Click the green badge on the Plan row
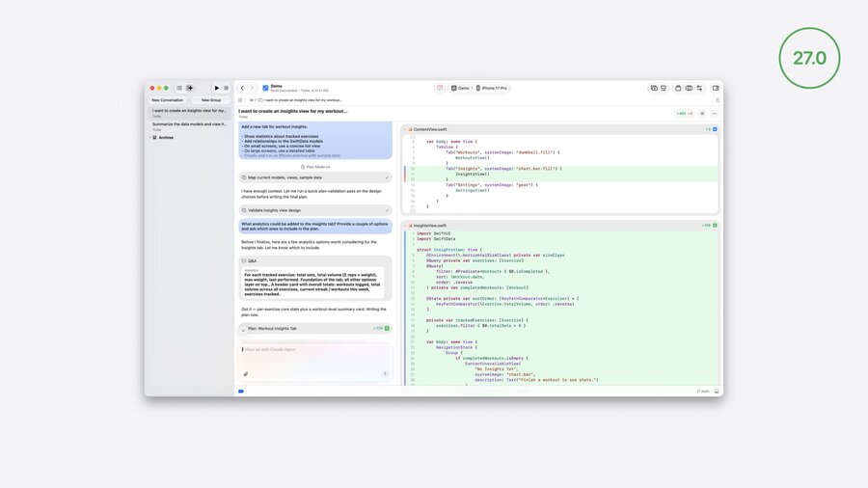This screenshot has width=868, height=488. coord(387,329)
